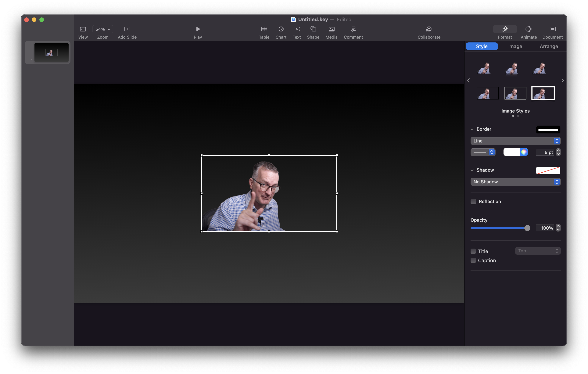Open the 54% Zoom dropdown

coord(102,29)
